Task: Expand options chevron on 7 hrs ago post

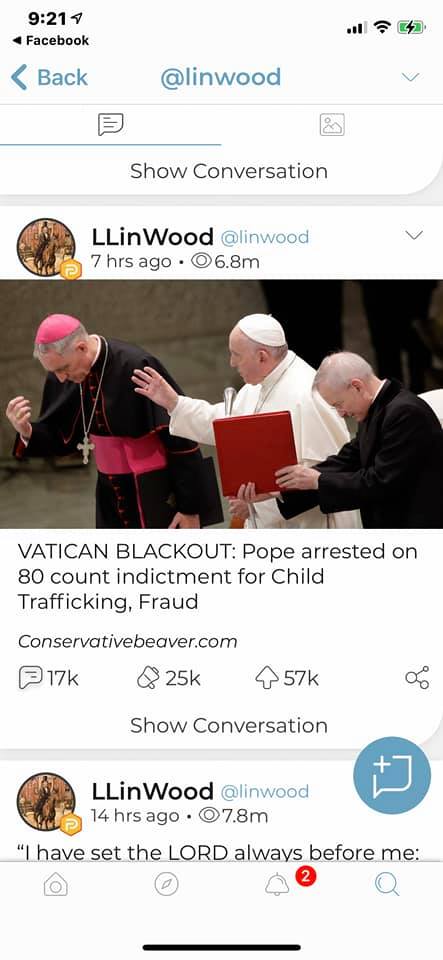Action: coord(414,236)
